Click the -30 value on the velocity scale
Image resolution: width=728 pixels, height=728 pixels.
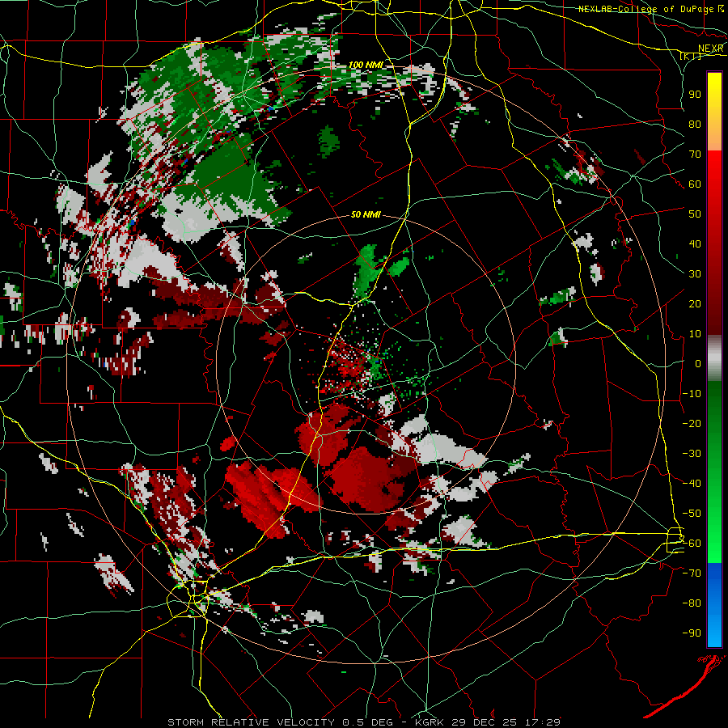(692, 454)
